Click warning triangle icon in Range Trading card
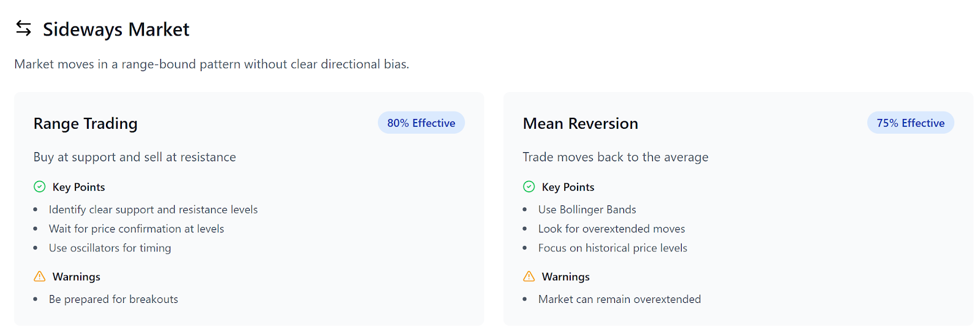Viewport: 980px width, 333px height. pos(40,276)
